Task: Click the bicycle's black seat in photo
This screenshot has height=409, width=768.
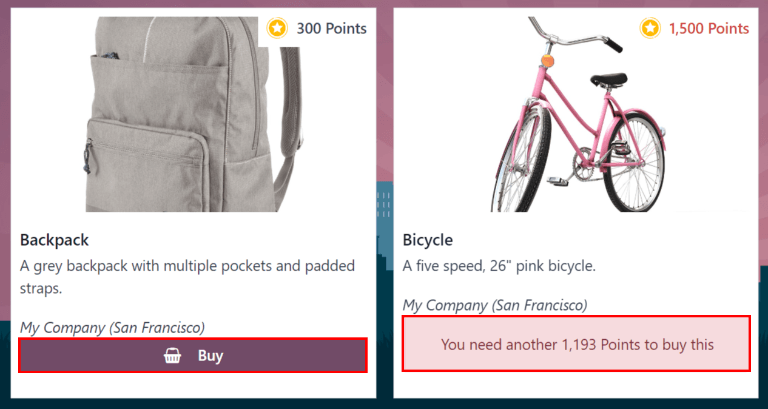Action: click(607, 79)
